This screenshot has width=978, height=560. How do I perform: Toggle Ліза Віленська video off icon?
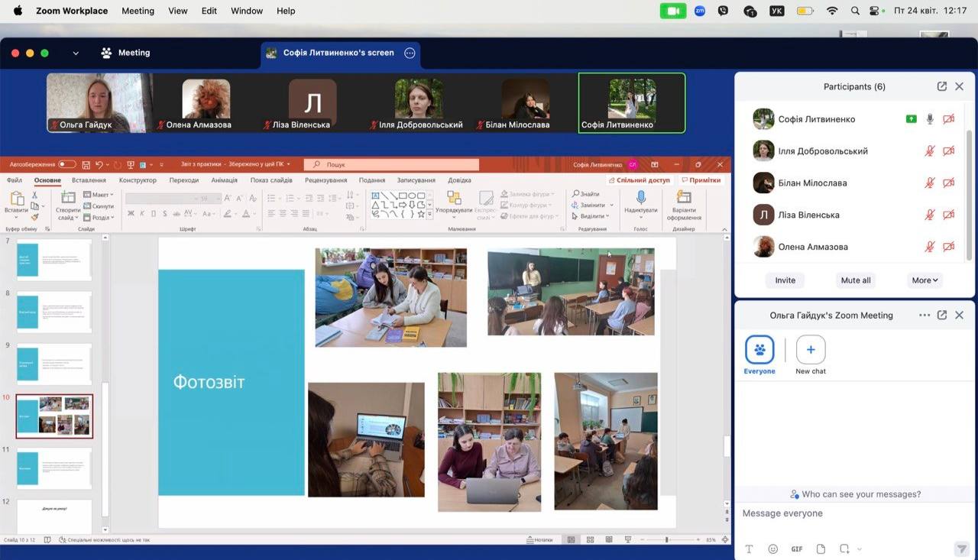point(948,215)
